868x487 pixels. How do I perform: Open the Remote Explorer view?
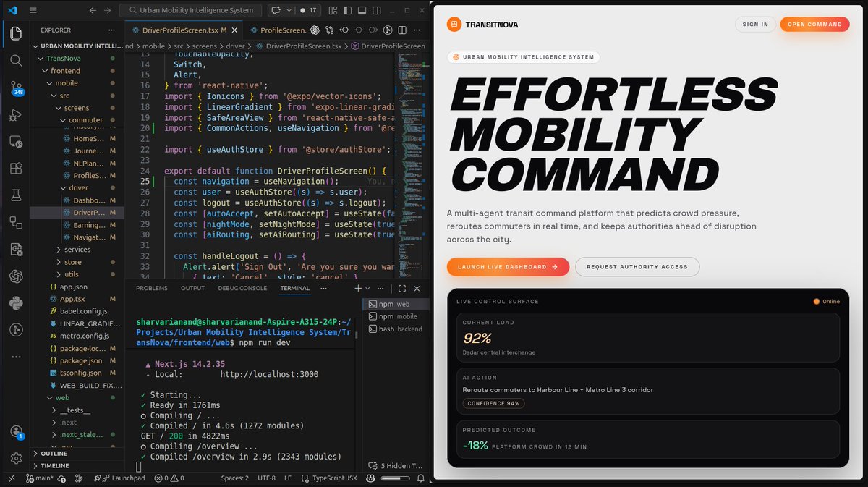[x=16, y=142]
